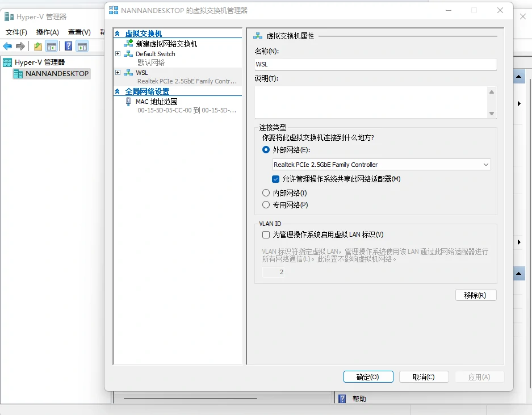Click the up-folder icon in Hyper-V toolbar
The width and height of the screenshot is (532, 415).
[x=38, y=46]
